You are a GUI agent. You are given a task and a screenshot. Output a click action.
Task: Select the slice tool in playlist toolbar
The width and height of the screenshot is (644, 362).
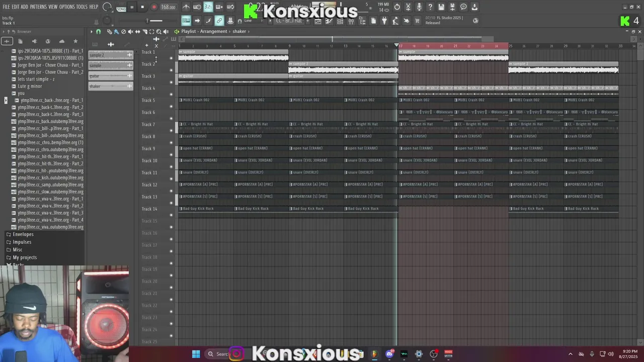point(144,32)
